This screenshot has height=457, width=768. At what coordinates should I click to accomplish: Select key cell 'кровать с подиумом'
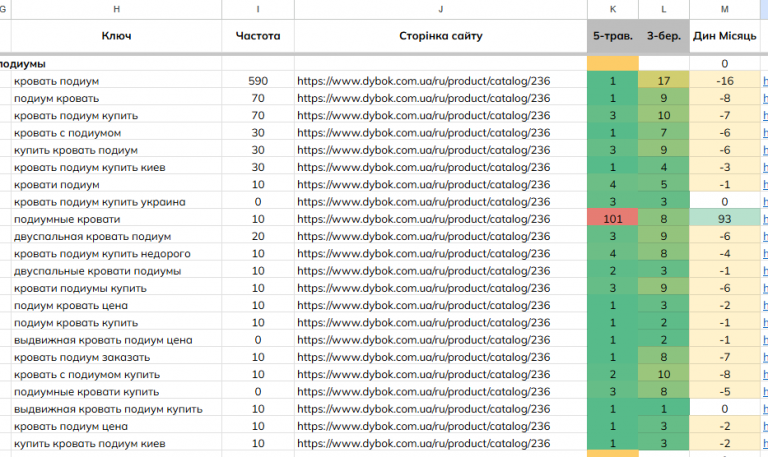(116, 133)
